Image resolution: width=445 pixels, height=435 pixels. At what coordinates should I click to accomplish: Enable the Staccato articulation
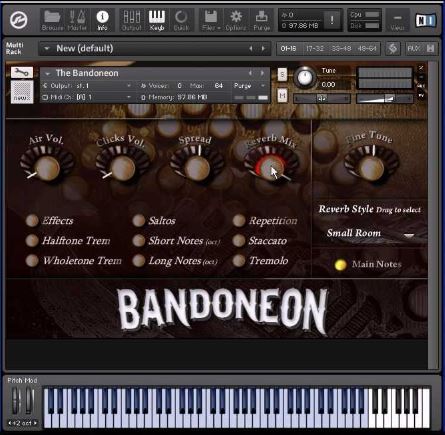[239, 240]
